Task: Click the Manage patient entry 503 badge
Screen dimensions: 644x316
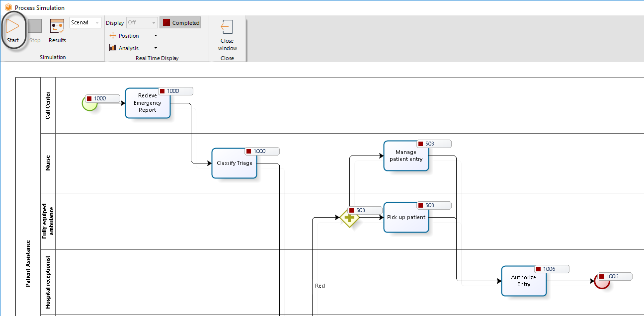Action: pos(434,144)
